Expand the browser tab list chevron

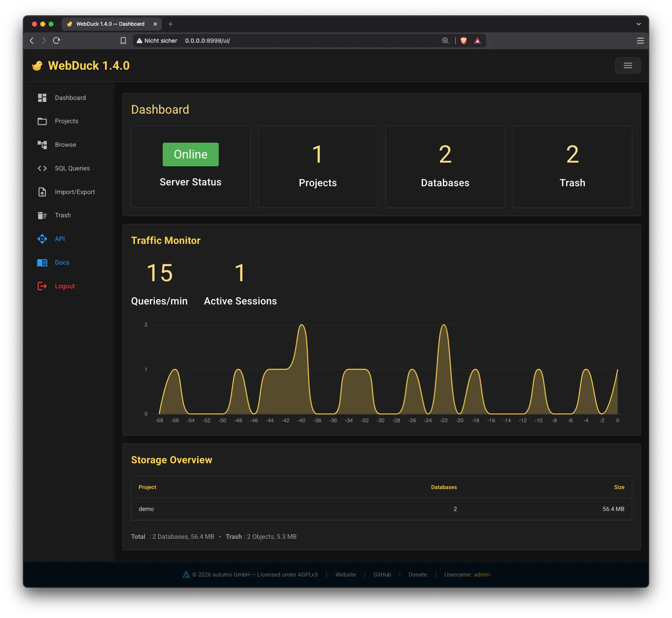tap(638, 24)
